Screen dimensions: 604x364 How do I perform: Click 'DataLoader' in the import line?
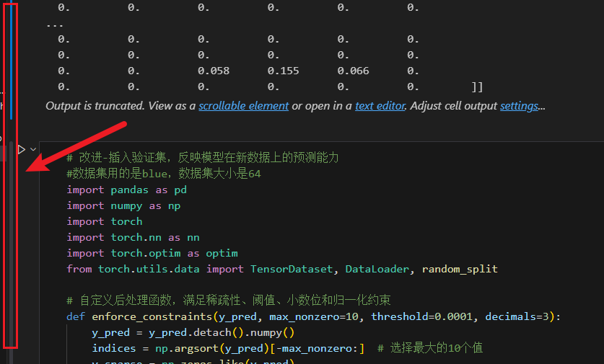(377, 269)
